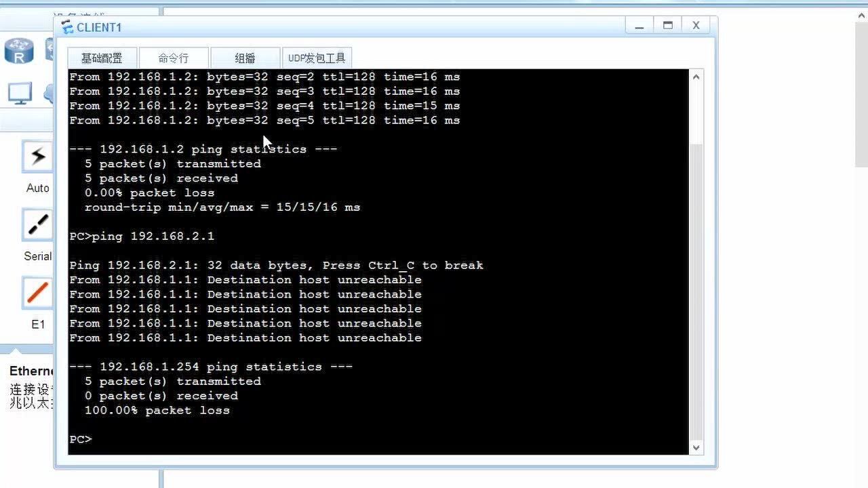The width and height of the screenshot is (868, 488).
Task: Maximize the CLIENT1 window
Action: pos(668,26)
